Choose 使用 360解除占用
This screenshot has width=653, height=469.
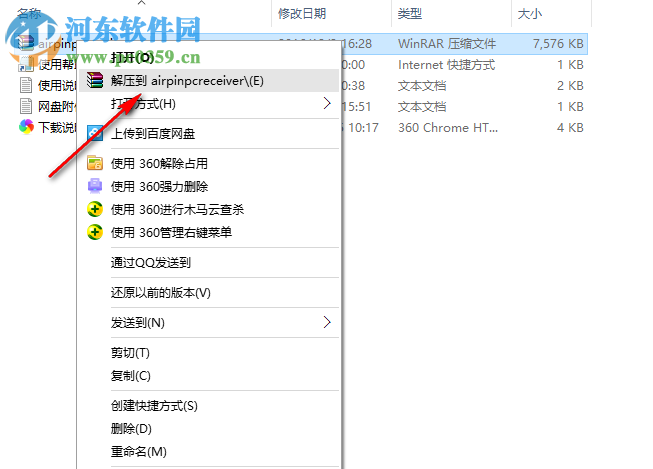209,163
